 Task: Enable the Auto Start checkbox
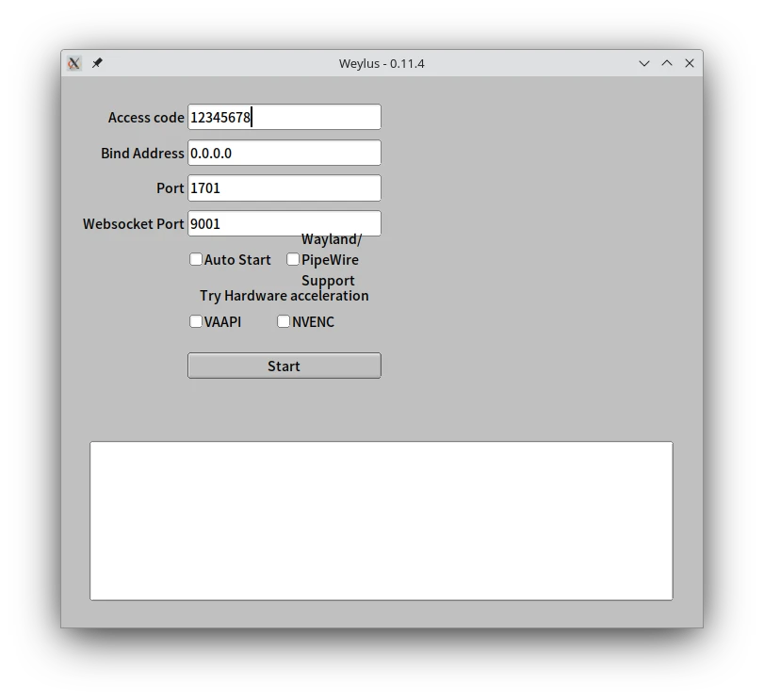click(196, 259)
